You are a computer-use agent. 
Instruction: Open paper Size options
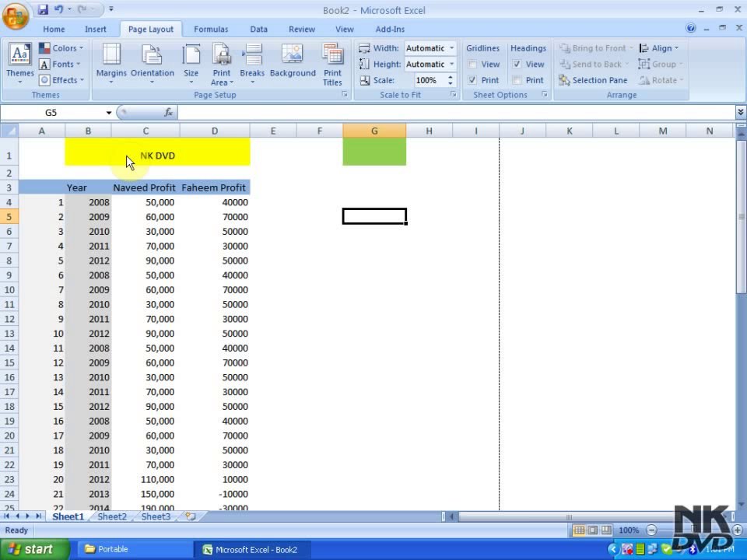point(191,65)
